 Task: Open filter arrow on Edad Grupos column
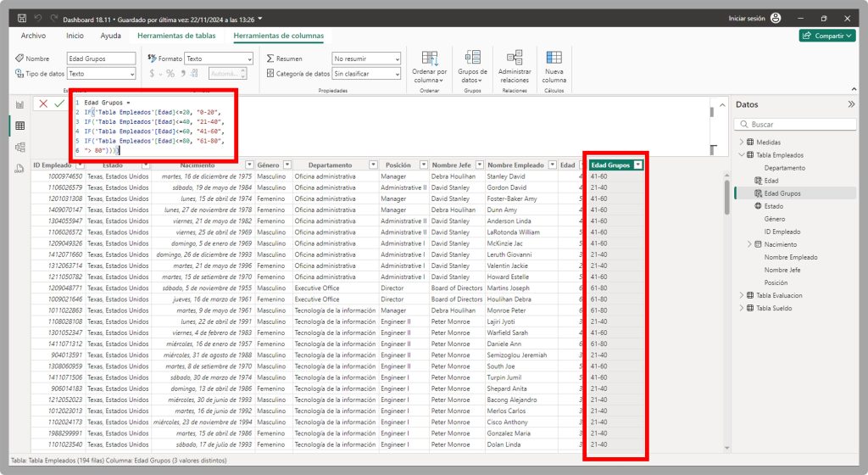coord(637,165)
